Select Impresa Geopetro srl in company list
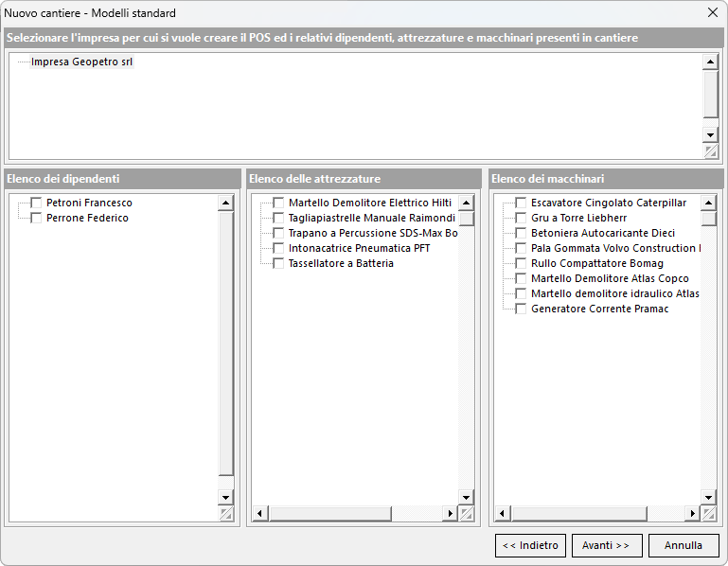 click(x=82, y=62)
